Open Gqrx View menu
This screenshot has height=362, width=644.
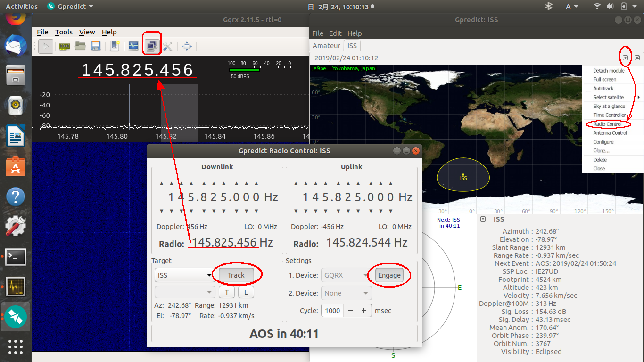(87, 32)
